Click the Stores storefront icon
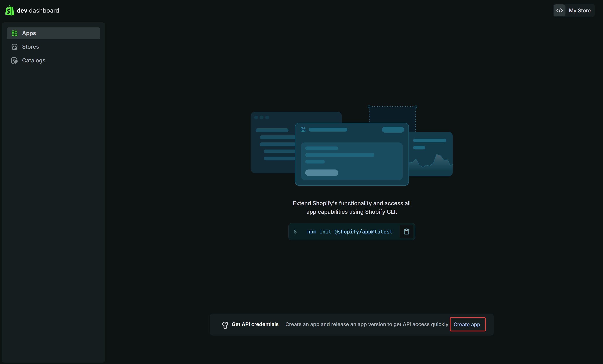This screenshot has height=364, width=603. coord(15,47)
